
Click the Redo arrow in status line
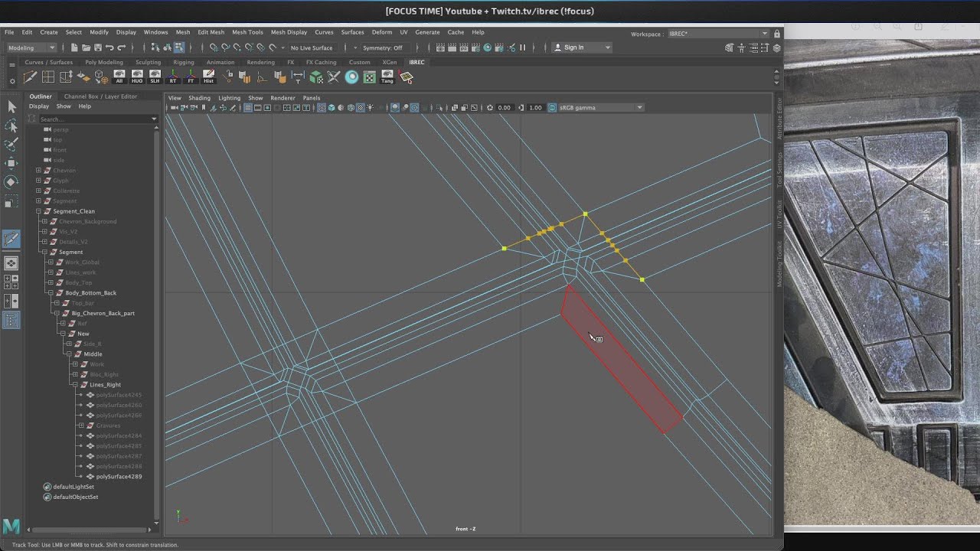pyautogui.click(x=121, y=47)
